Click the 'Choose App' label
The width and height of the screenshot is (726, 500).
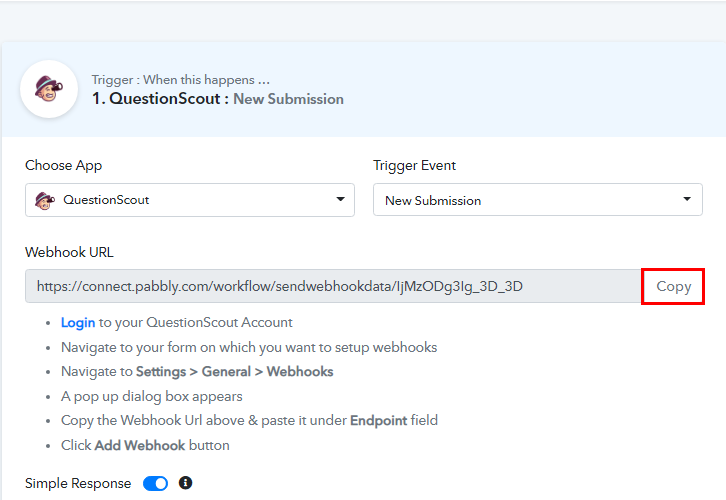[63, 165]
